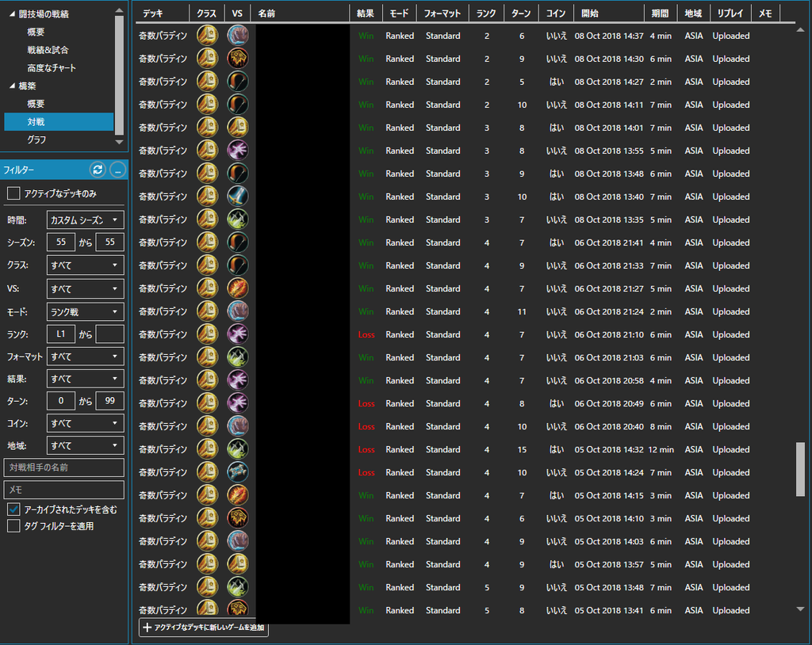The height and width of the screenshot is (645, 812).
Task: Click main list vertical scrollbar thumb
Action: click(800, 469)
